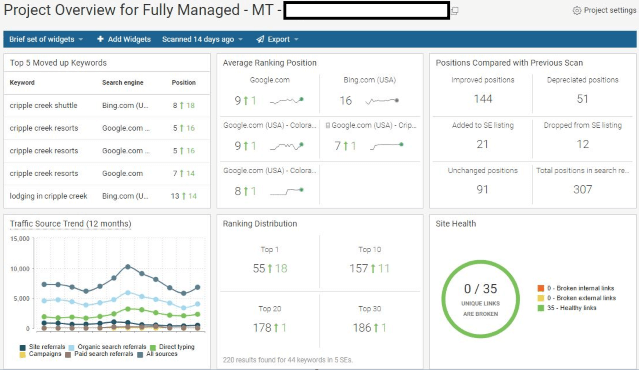Click Search engine column header

(x=123, y=82)
